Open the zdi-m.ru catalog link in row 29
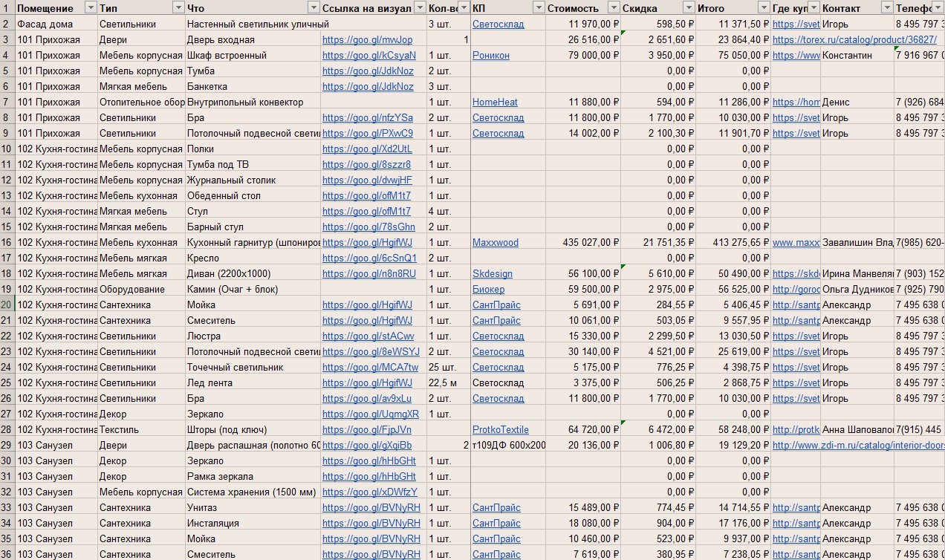 pos(858,445)
